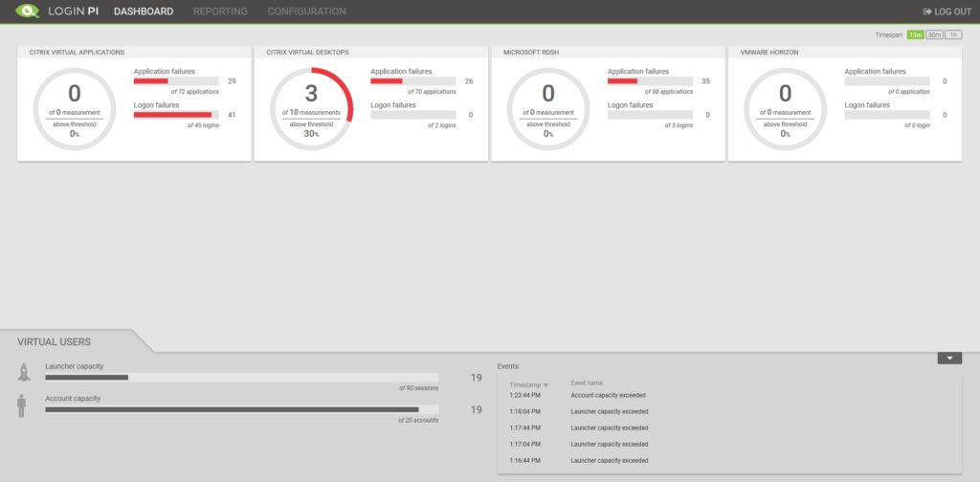
Task: Click the person account capacity icon
Action: pos(23,405)
